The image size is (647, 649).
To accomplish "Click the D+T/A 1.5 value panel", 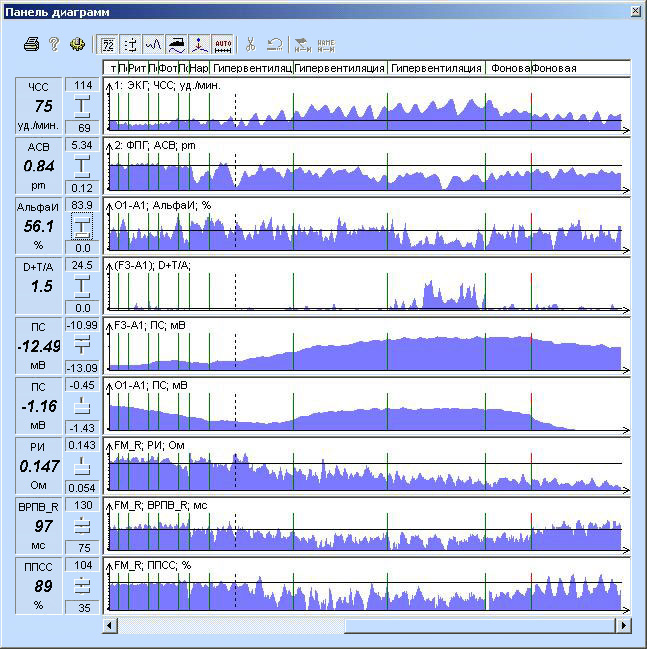I will point(38,286).
